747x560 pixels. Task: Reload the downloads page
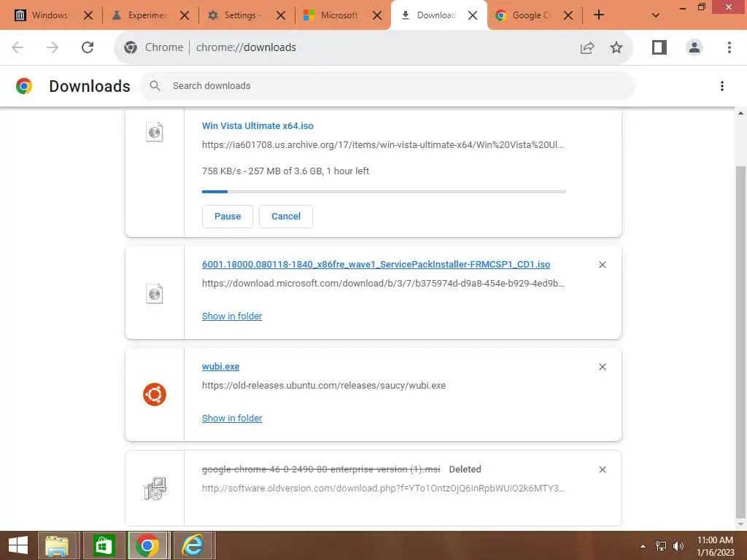(x=88, y=47)
